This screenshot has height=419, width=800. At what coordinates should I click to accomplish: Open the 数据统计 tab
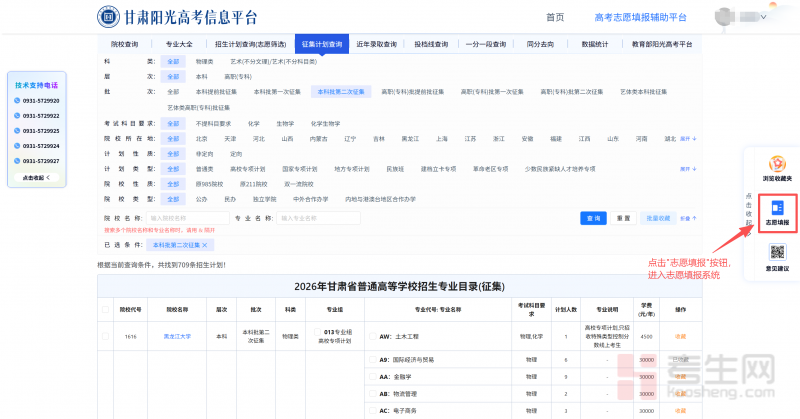595,44
